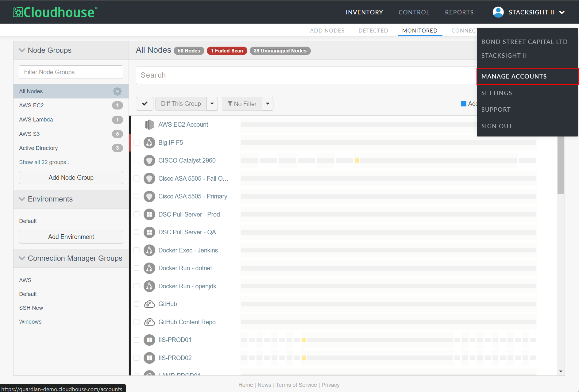Expand Show all 22 groups
This screenshot has width=579, height=392.
tap(45, 162)
